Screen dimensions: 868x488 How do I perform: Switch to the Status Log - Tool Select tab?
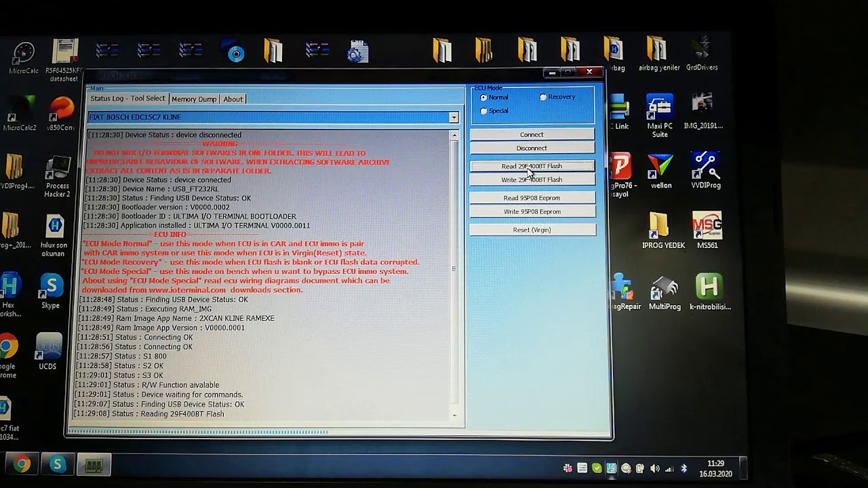click(x=127, y=98)
